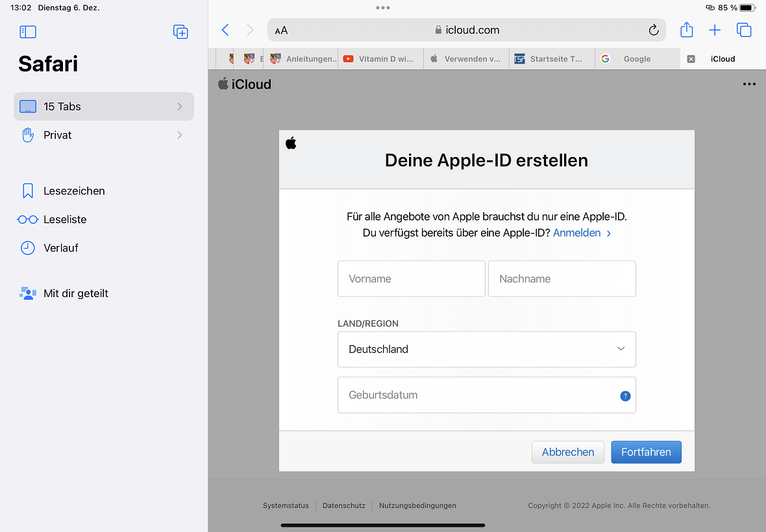
Task: Open Mit dir geteilt section
Action: click(x=104, y=293)
